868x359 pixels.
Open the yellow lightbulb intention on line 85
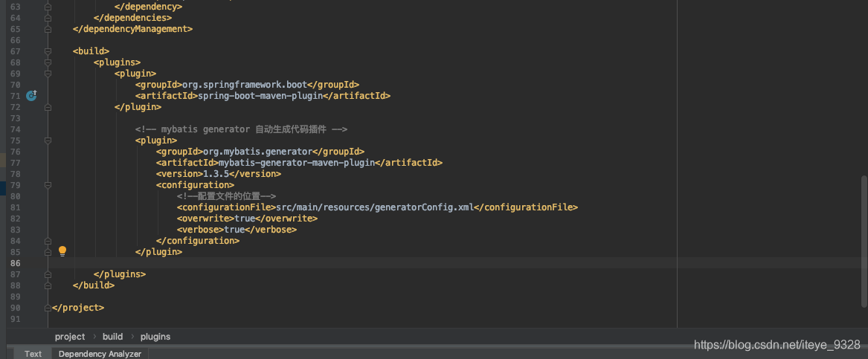pos(62,251)
